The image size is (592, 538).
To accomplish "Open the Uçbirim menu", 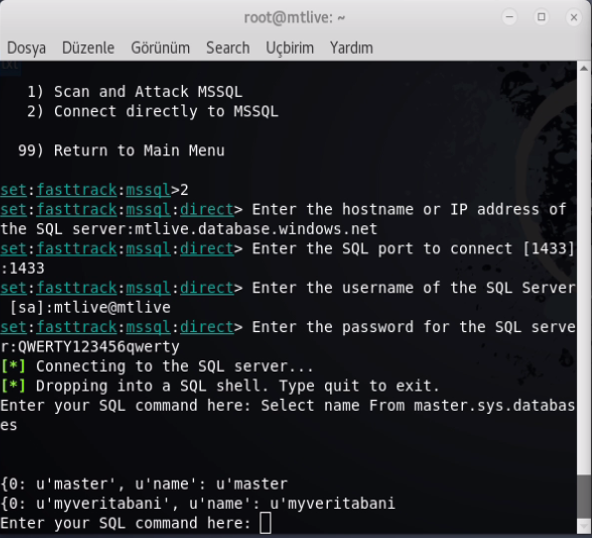I will tap(290, 48).
